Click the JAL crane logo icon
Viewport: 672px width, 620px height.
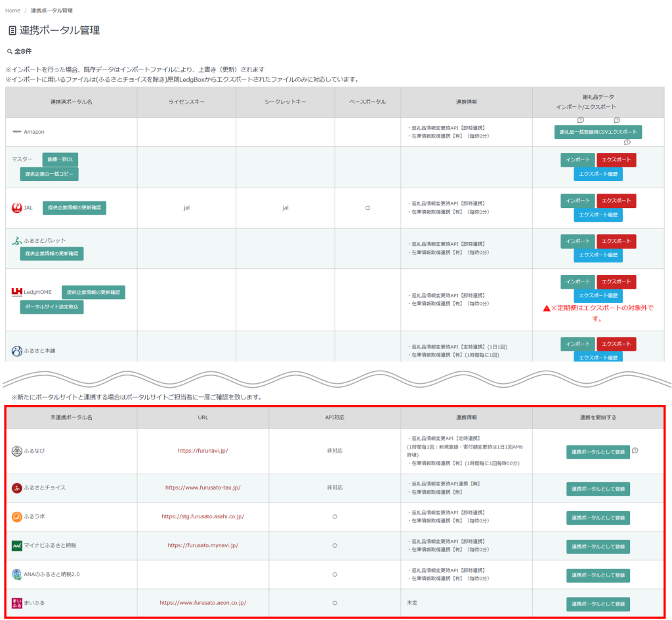coord(17,208)
